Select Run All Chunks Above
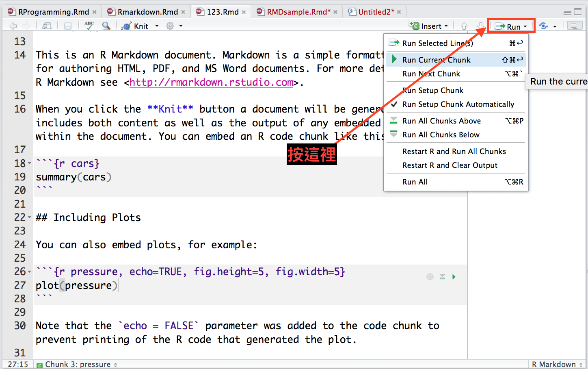 [456, 121]
